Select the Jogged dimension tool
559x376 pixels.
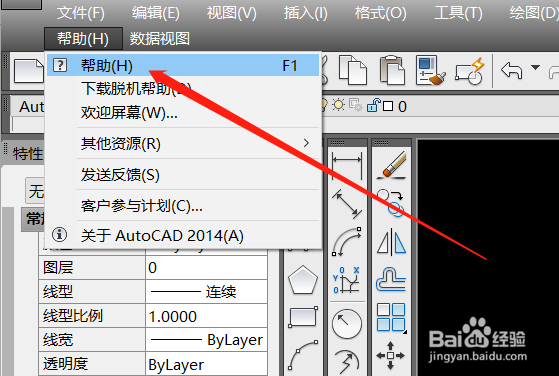point(347,361)
